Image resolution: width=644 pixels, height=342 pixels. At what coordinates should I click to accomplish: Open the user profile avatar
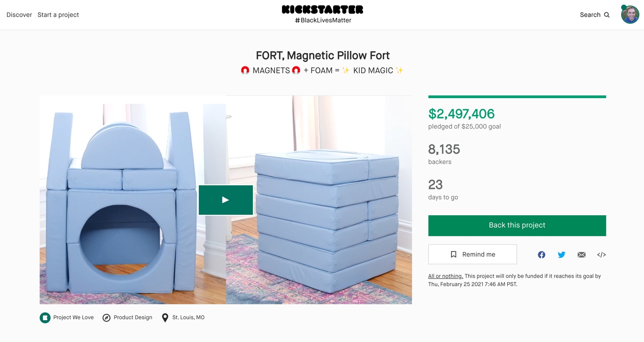[630, 15]
